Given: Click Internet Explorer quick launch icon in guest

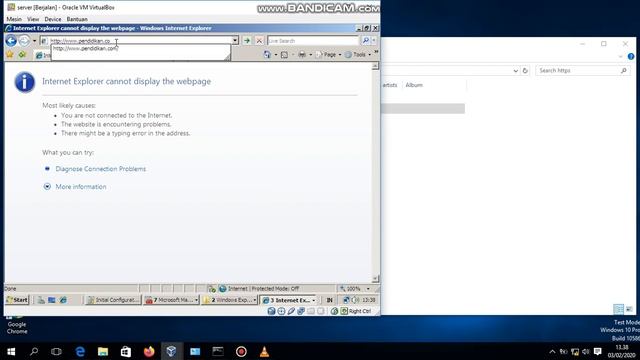Looking at the screenshot, I should click(x=63, y=300).
